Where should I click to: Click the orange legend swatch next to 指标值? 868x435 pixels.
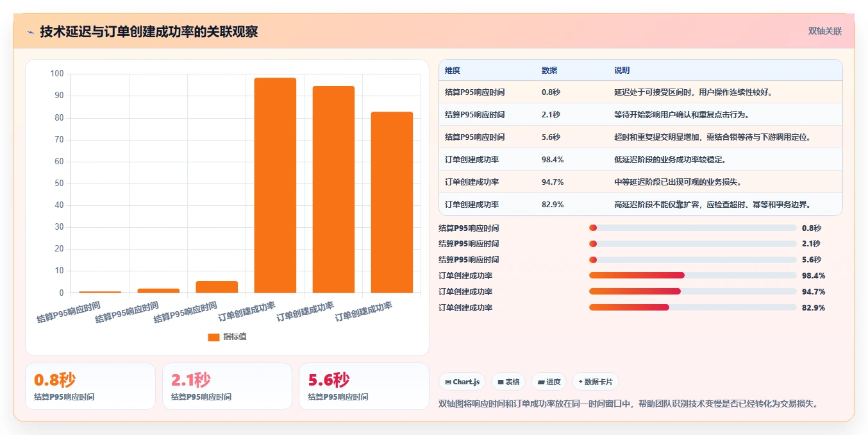[x=213, y=337]
